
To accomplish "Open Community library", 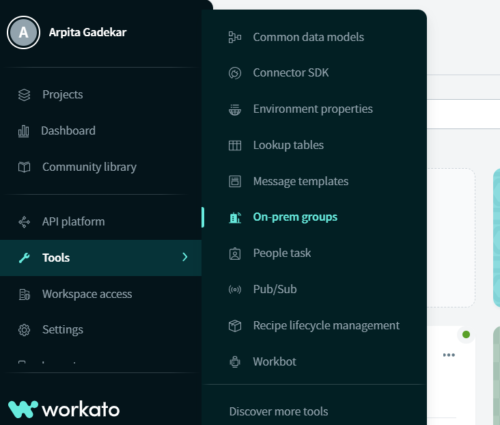I will [x=89, y=167].
